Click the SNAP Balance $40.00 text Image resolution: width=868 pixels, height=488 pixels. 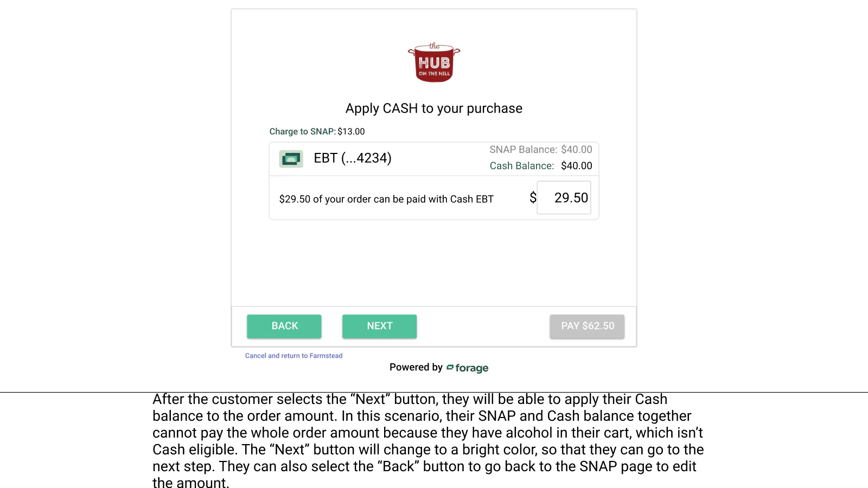pos(541,150)
